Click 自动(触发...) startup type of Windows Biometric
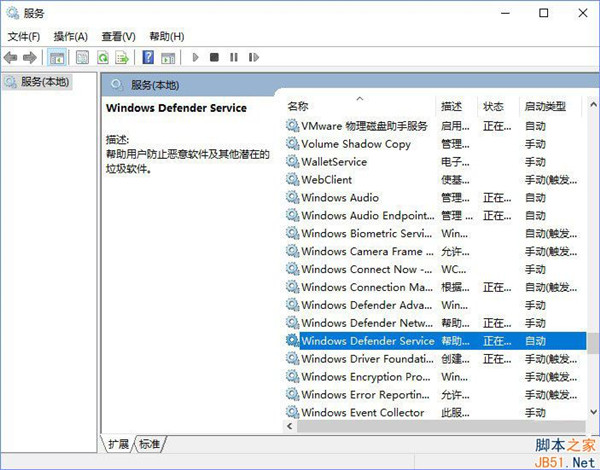This screenshot has height=470, width=600. (x=551, y=233)
